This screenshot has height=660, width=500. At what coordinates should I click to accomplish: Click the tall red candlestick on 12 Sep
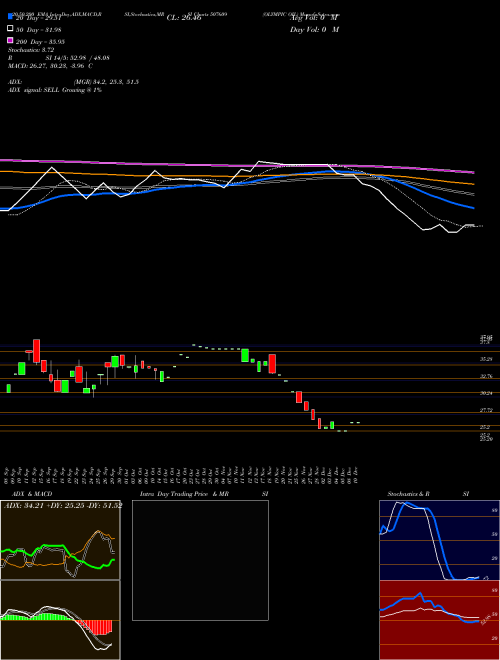point(37,351)
